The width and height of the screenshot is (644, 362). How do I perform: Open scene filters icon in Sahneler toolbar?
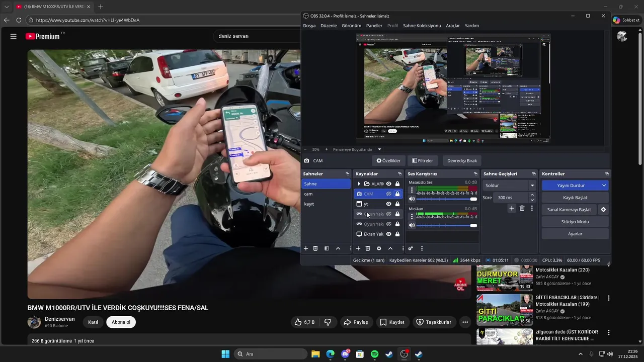pos(327,248)
